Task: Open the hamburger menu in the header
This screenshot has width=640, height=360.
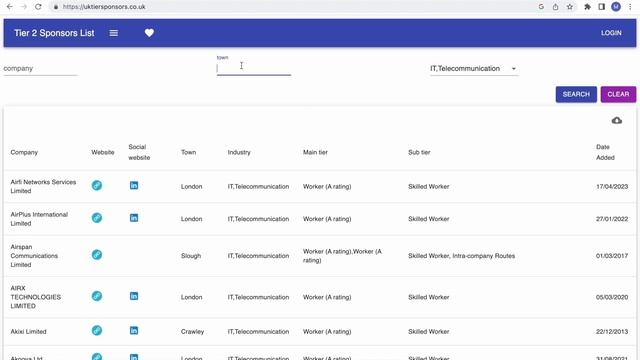Action: tap(113, 33)
